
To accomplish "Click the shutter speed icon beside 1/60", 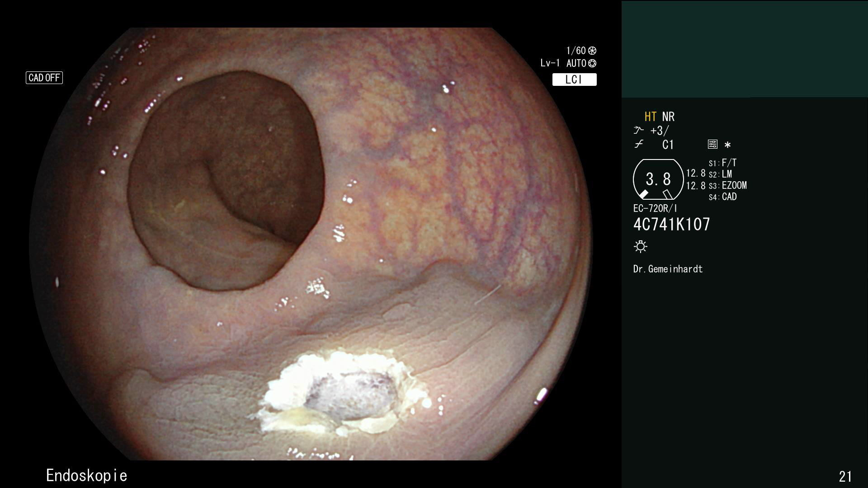I will 592,51.
